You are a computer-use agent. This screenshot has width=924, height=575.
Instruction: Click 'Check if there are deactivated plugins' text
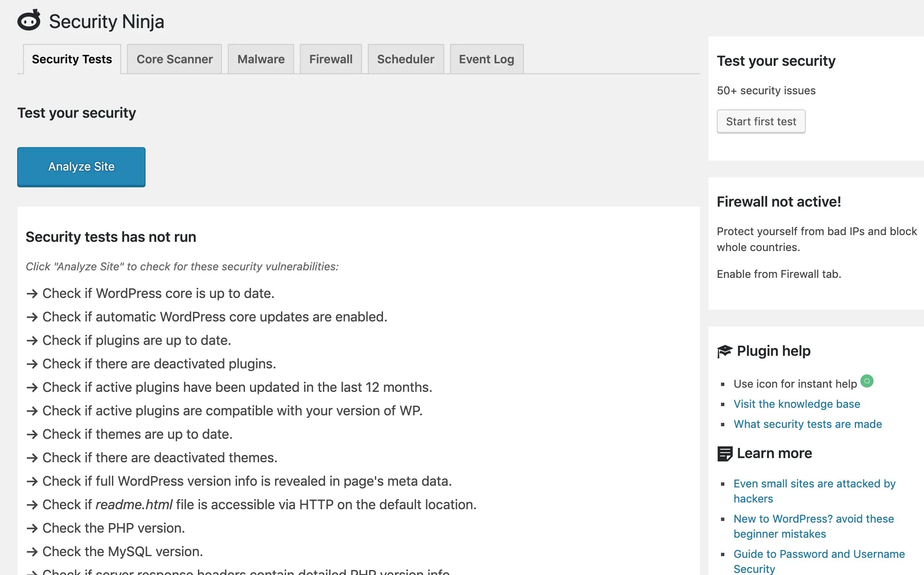[x=159, y=364]
